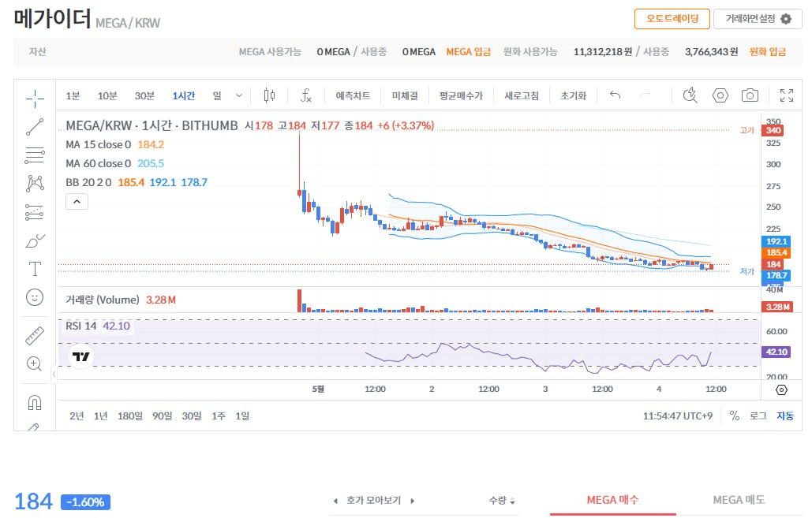Select the pencil tool at toolbar bottom
The width and height of the screenshot is (812, 518).
[x=34, y=427]
